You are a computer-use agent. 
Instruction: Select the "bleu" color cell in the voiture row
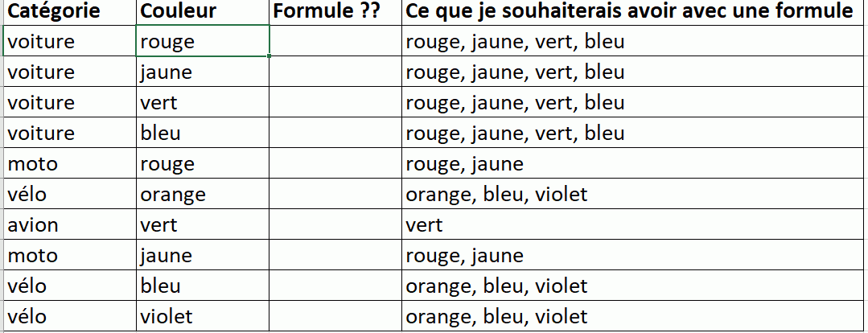(201, 133)
